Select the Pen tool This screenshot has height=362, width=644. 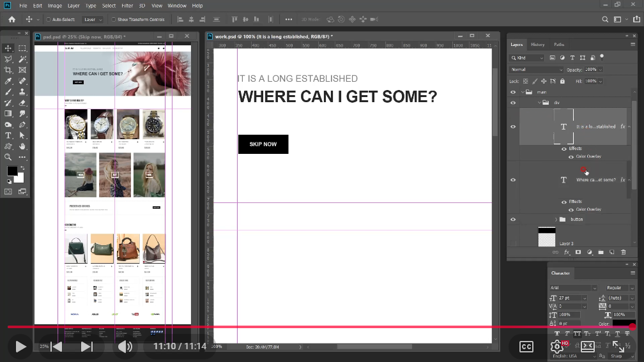click(22, 124)
